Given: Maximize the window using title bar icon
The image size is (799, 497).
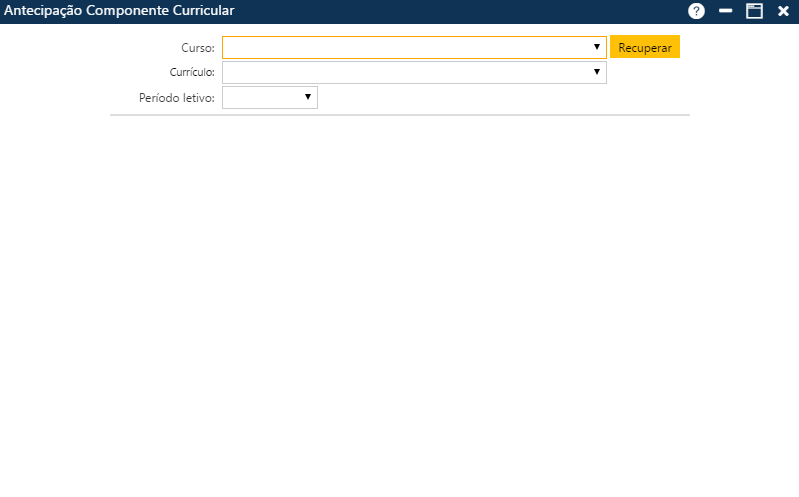Looking at the screenshot, I should [754, 11].
